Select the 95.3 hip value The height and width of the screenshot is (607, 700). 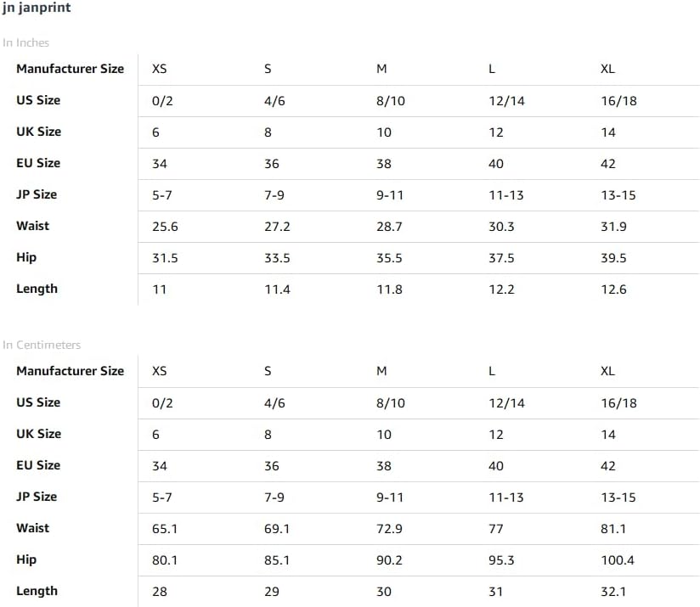click(501, 560)
